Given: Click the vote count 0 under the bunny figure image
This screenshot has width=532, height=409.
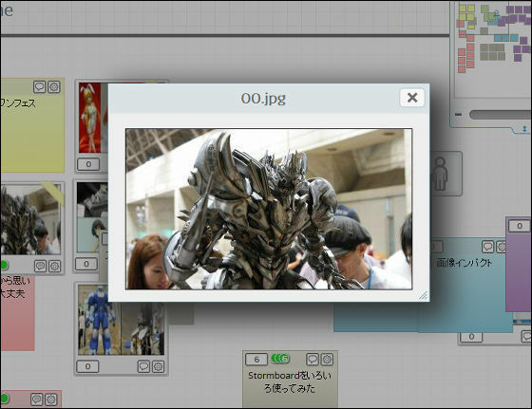Looking at the screenshot, I should pos(88,164).
